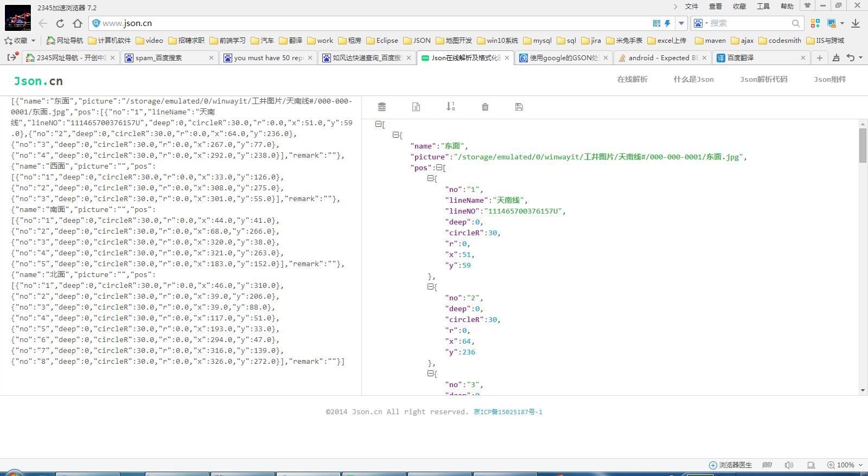Click the floppy disk save icon

[519, 107]
